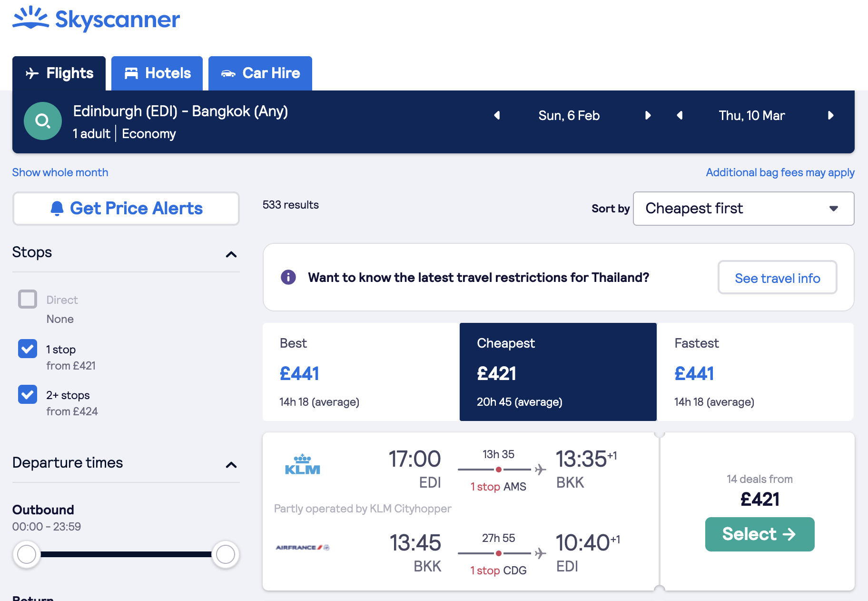
Task: Click previous day arrow before Thu, 10 Mar
Action: (680, 115)
